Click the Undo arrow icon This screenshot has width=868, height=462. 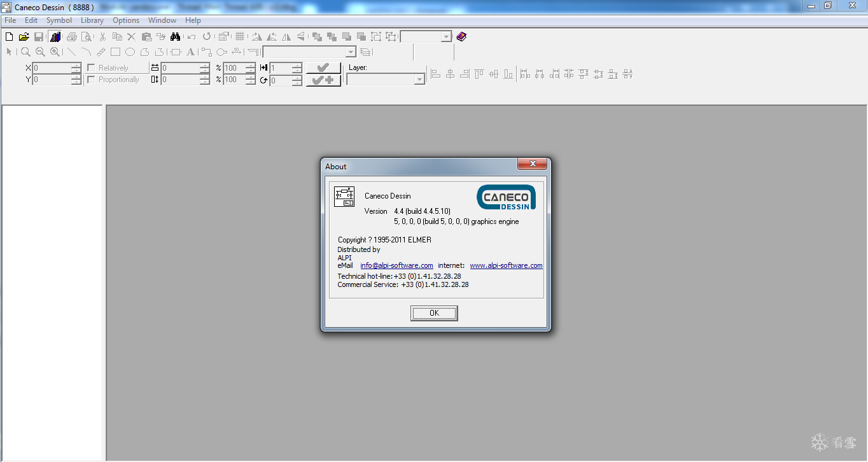[191, 37]
